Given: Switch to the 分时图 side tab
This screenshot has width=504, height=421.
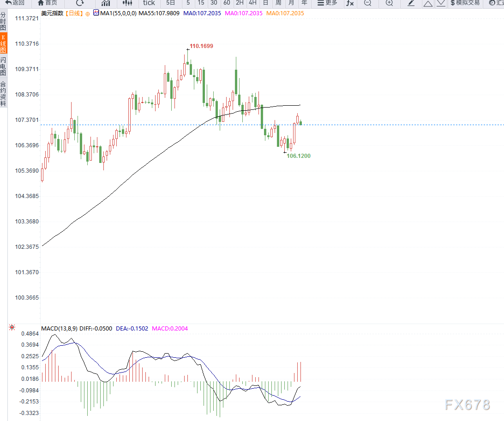Looking at the screenshot, I should coord(3,22).
